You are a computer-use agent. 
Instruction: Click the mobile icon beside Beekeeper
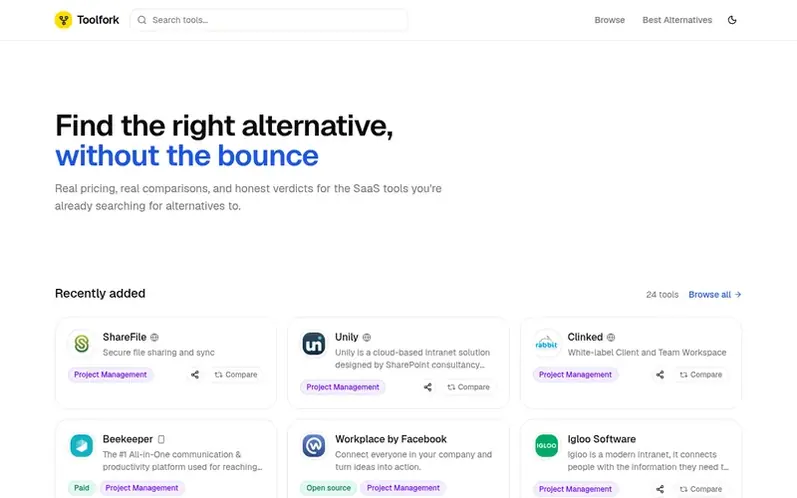[x=161, y=439]
